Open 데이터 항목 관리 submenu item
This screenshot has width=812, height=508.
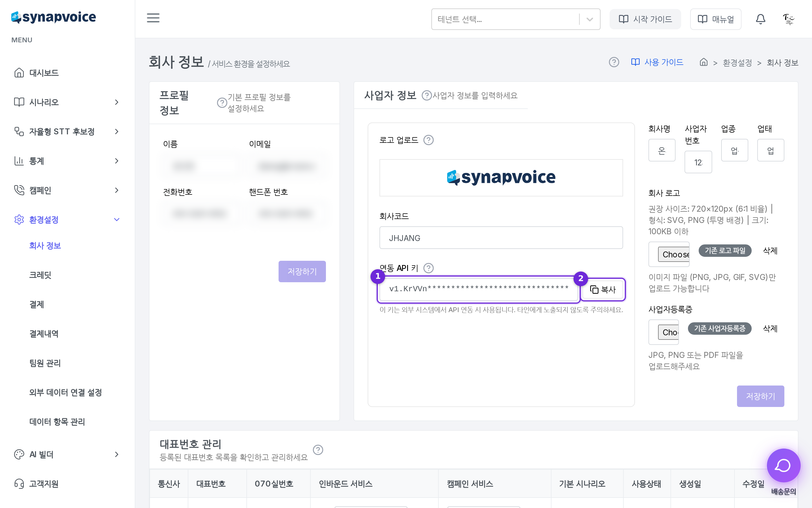tap(57, 422)
